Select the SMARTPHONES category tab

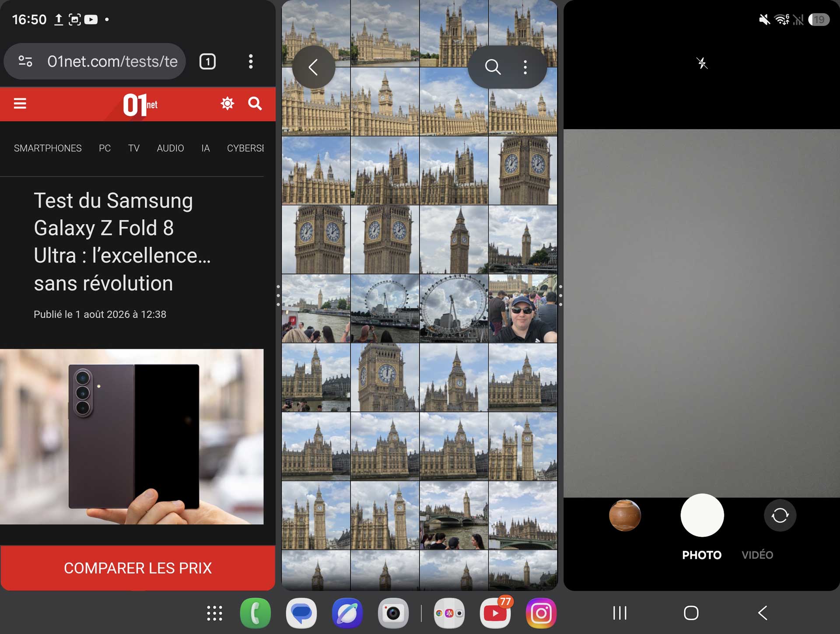48,148
